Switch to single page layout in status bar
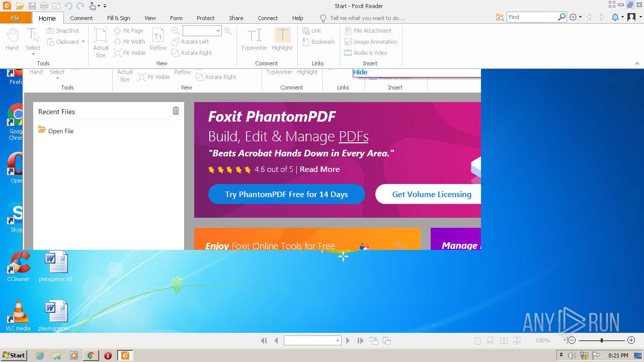This screenshot has height=362, width=644. [478, 340]
